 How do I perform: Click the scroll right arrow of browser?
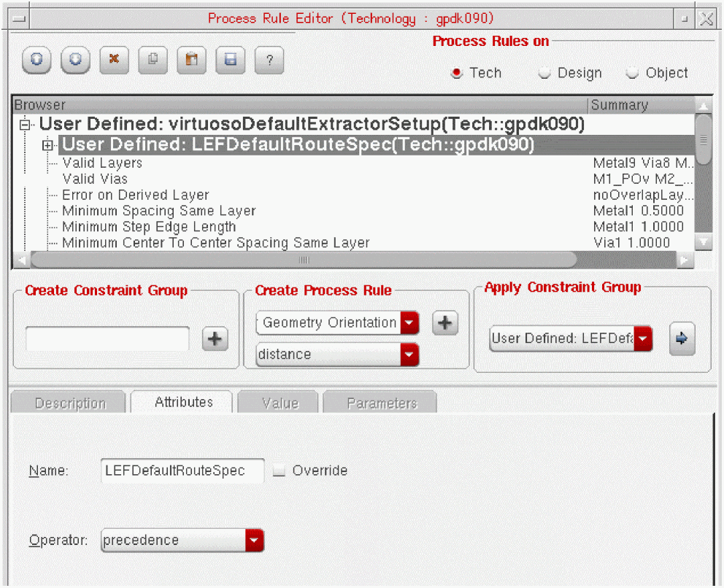tap(685, 260)
